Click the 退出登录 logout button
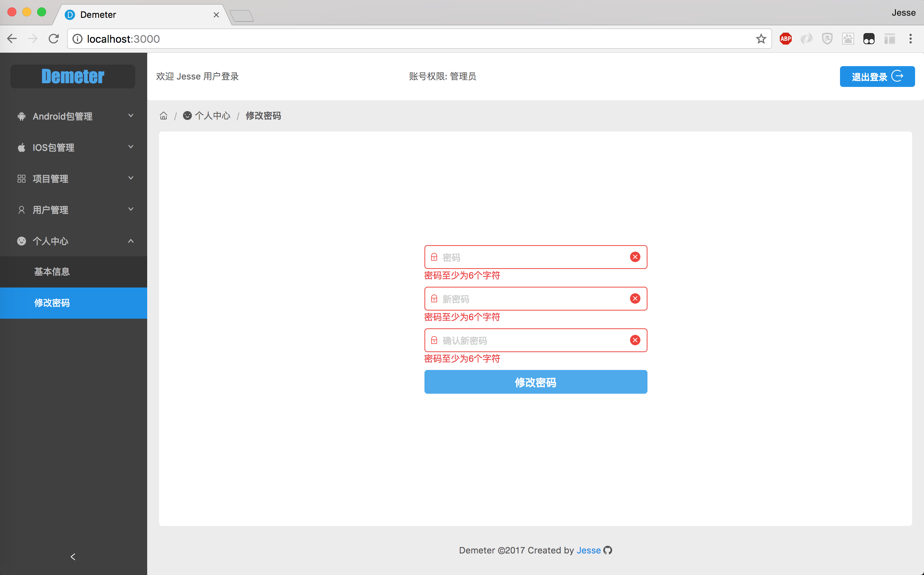 pos(877,77)
